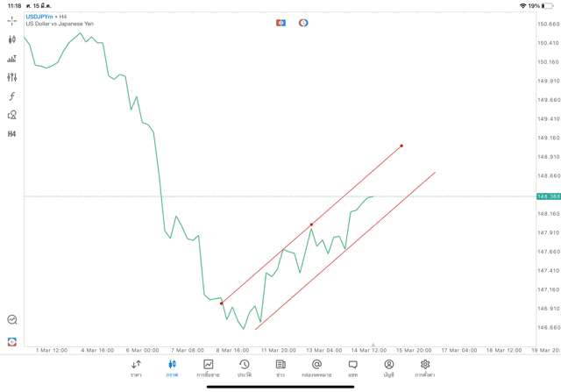
Task: Tap the blue-red one-click trading toggle
Action: pyautogui.click(x=280, y=23)
